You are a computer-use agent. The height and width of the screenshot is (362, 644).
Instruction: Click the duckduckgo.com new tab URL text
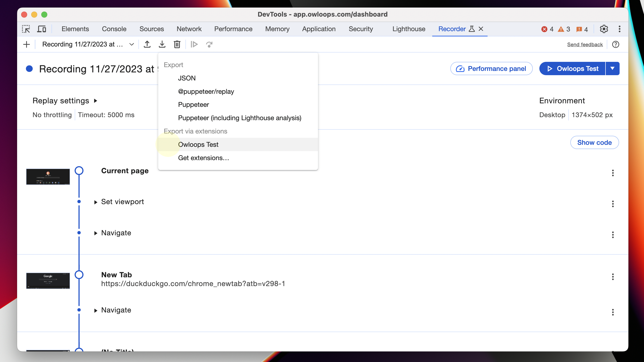pos(193,284)
